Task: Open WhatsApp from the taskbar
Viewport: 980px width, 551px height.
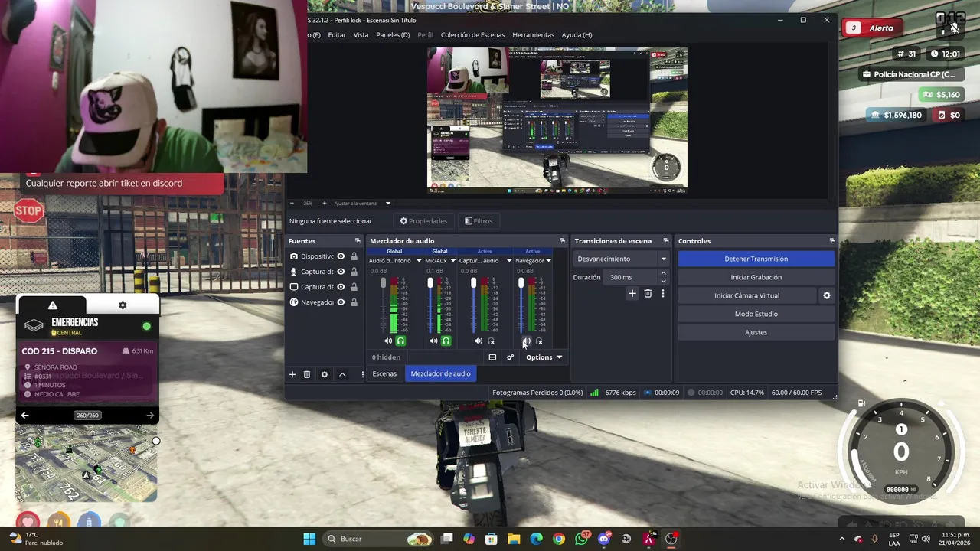Action: click(581, 539)
